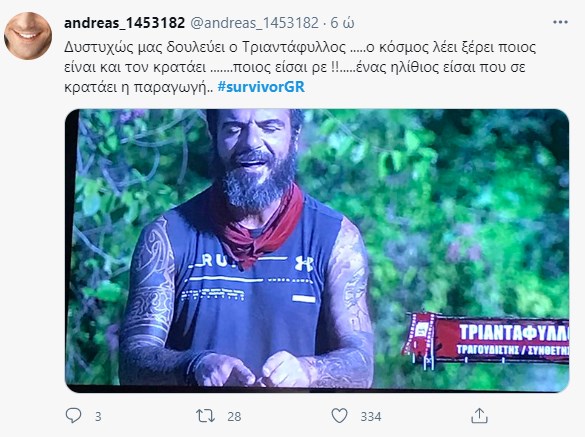
Task: Open the #survivorGR hashtag
Action: pos(261,87)
